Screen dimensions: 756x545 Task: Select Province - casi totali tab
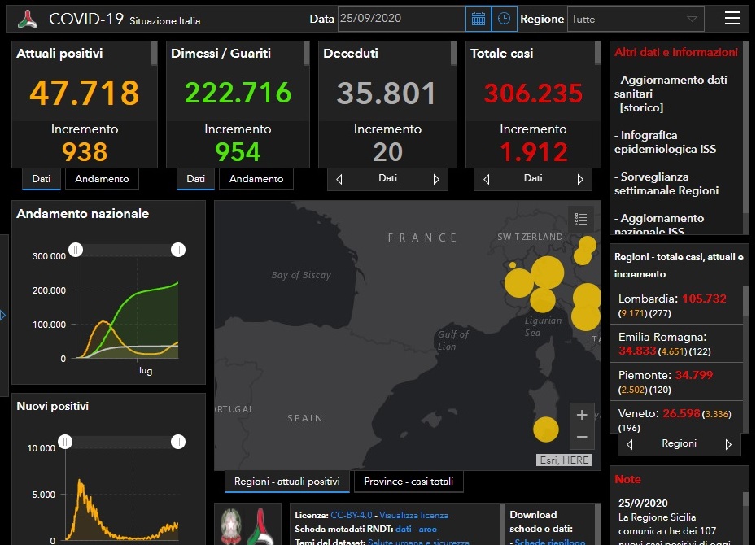tap(409, 482)
